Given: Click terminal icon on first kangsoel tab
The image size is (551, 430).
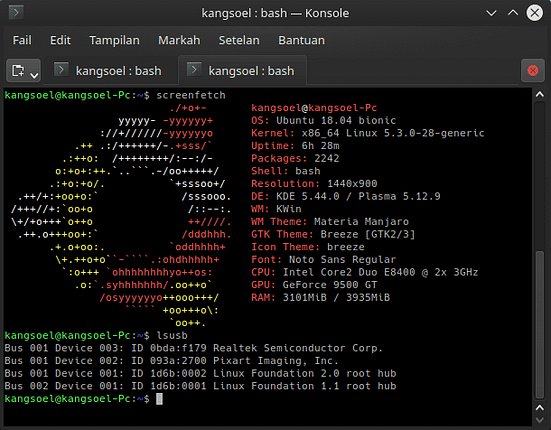Looking at the screenshot, I should tap(61, 69).
